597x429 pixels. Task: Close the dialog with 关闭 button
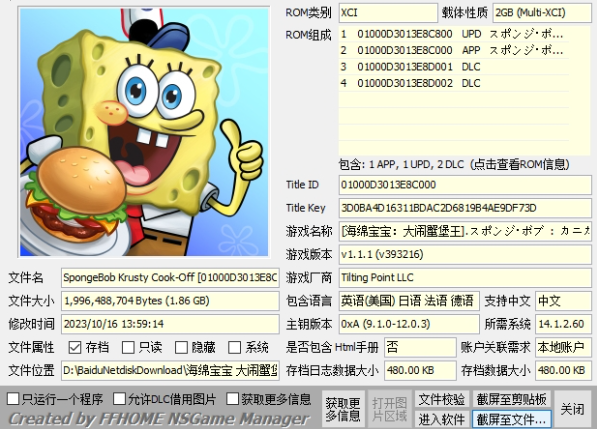click(x=572, y=409)
